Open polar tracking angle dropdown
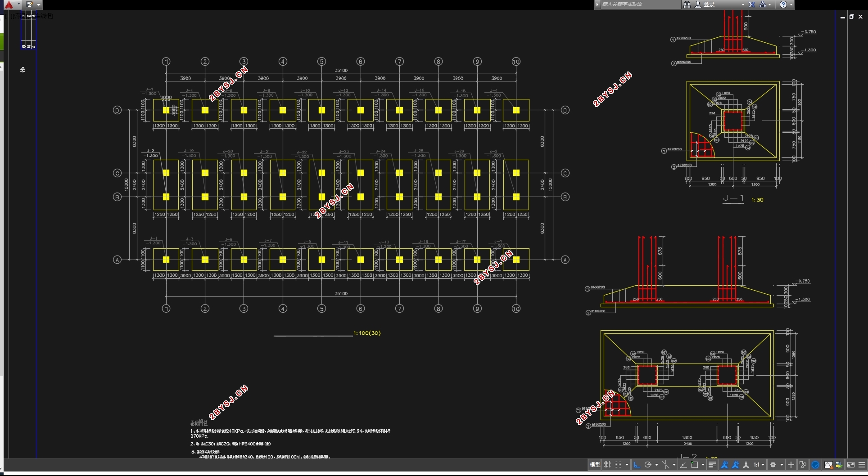 (656, 465)
